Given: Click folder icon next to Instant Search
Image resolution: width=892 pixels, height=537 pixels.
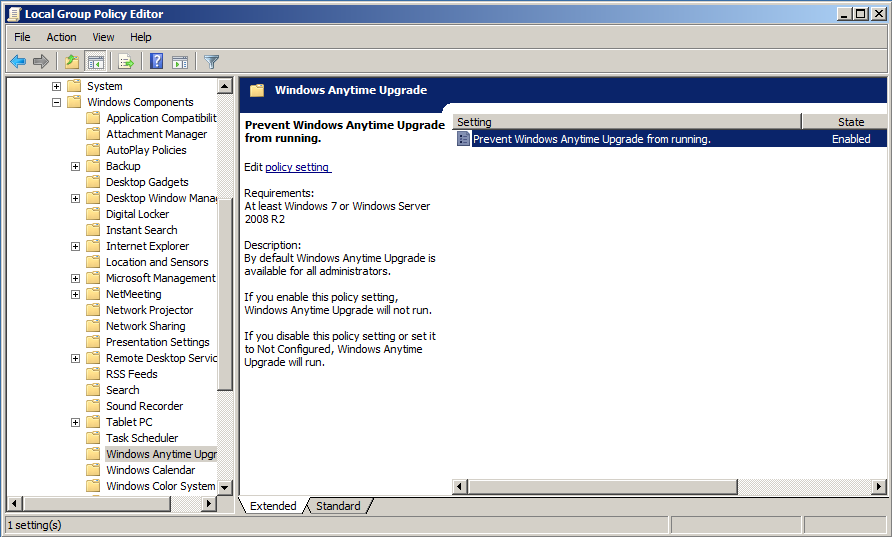Looking at the screenshot, I should (x=93, y=230).
